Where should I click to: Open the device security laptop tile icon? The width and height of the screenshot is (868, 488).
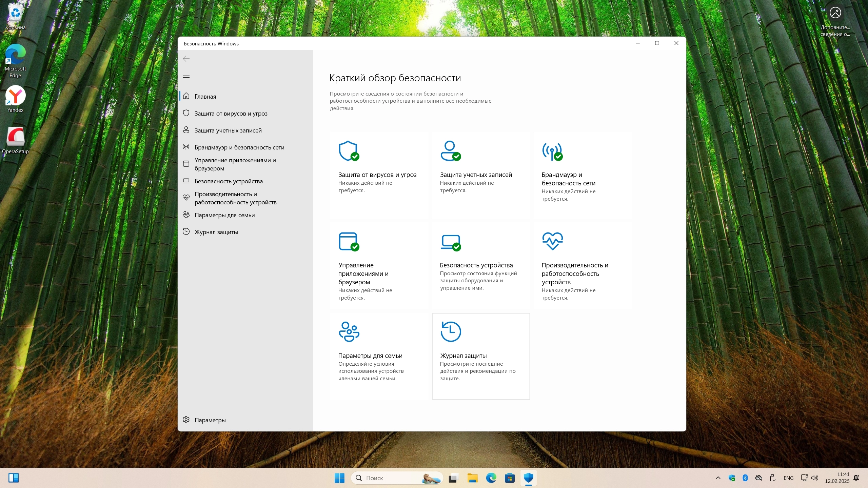tap(450, 242)
